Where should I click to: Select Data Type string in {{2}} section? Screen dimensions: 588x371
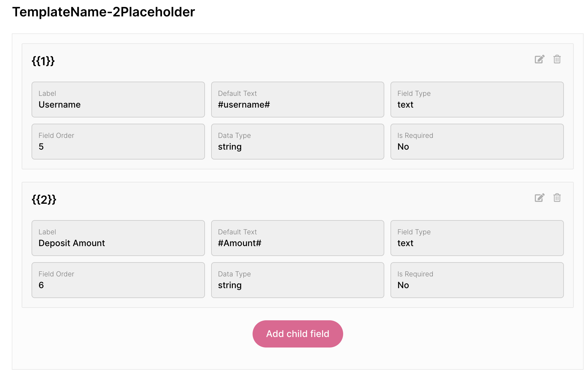(297, 280)
